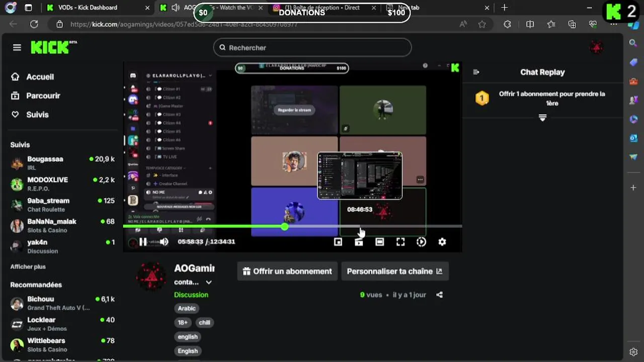The height and width of the screenshot is (362, 644).
Task: Click the Arabic tag
Action: 187,308
